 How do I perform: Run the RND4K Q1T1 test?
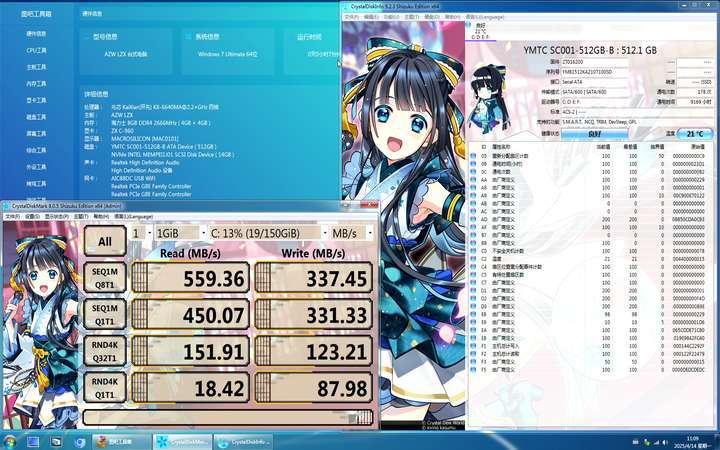pyautogui.click(x=105, y=388)
